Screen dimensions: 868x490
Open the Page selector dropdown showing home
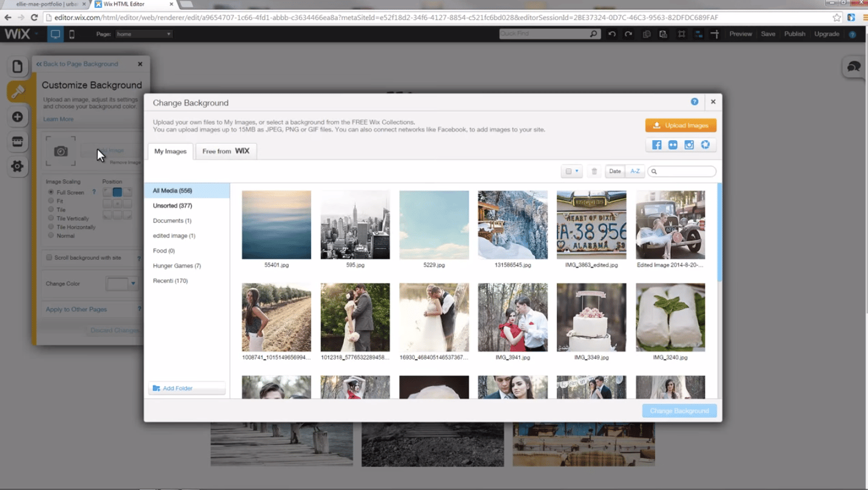pos(144,35)
